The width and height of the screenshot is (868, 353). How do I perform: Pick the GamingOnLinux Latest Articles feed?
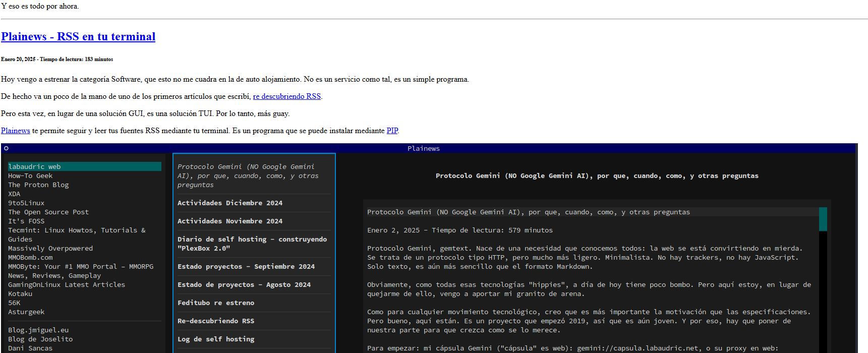point(67,285)
